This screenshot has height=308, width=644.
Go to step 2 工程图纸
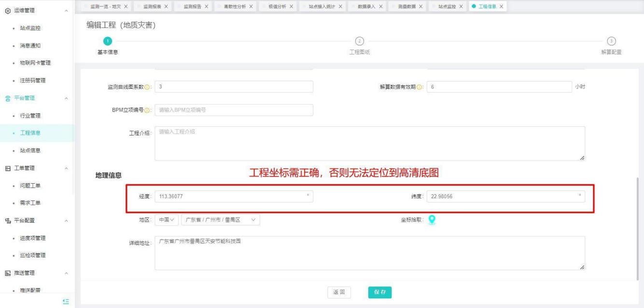pyautogui.click(x=359, y=41)
